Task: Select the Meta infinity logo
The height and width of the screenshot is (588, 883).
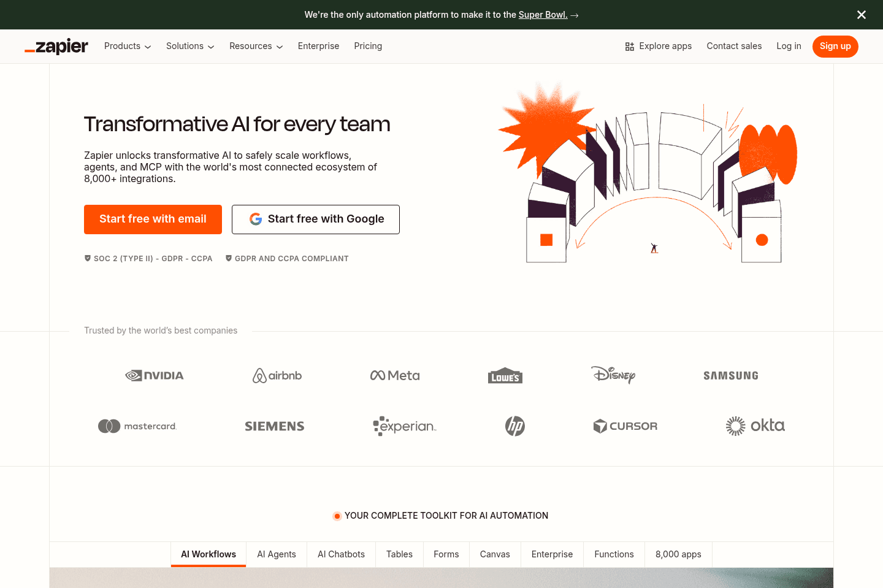Action: click(378, 375)
